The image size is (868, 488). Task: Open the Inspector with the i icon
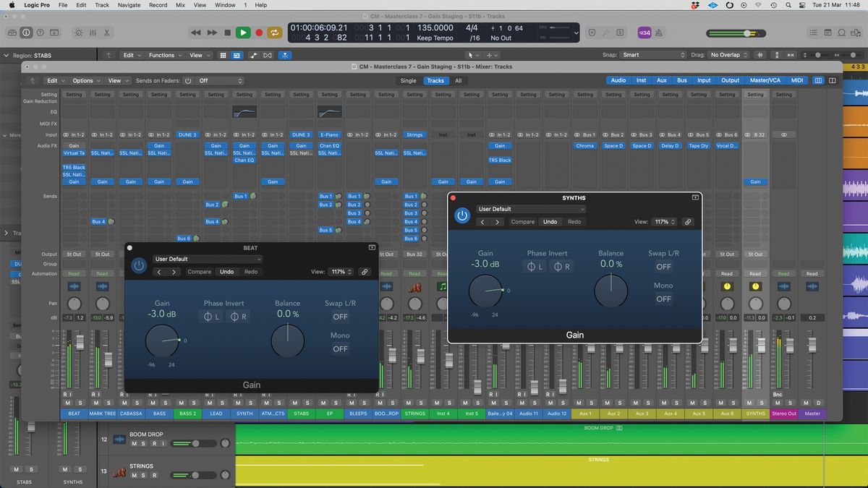26,33
